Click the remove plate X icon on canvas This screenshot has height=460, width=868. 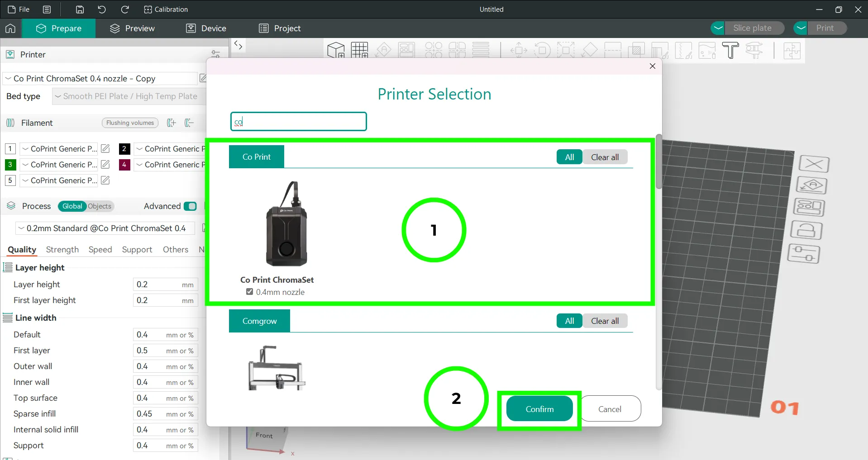pos(814,164)
